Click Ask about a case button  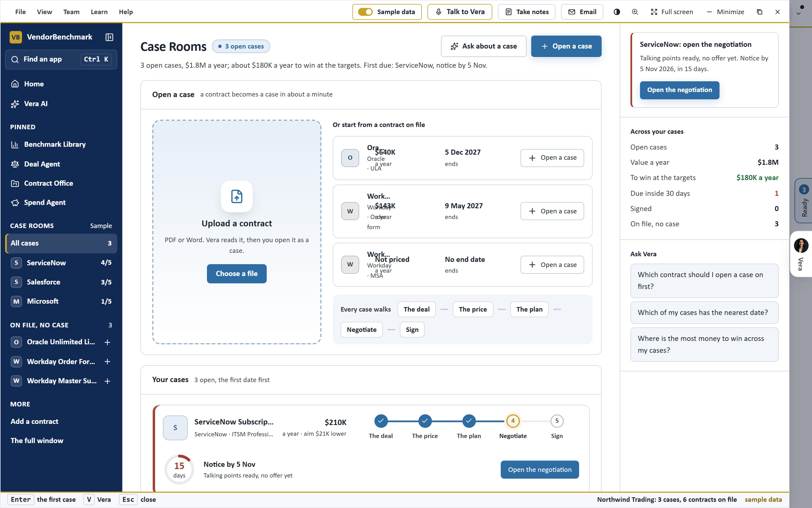click(484, 46)
